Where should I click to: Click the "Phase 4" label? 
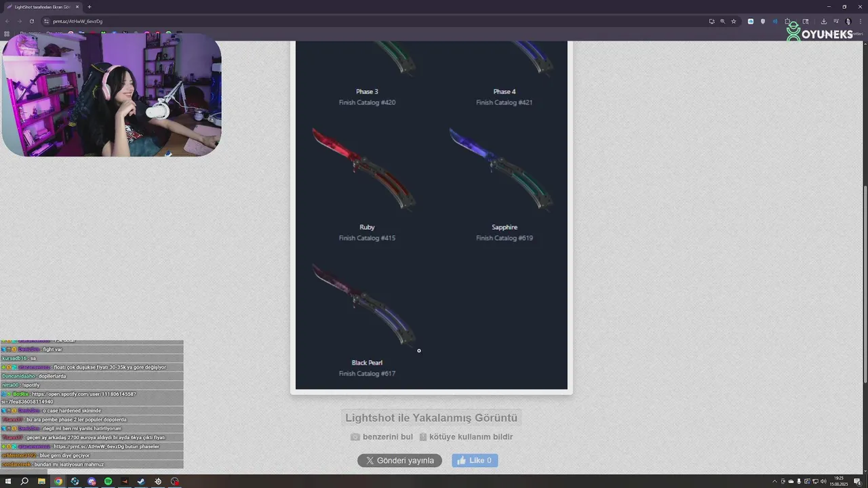point(505,91)
